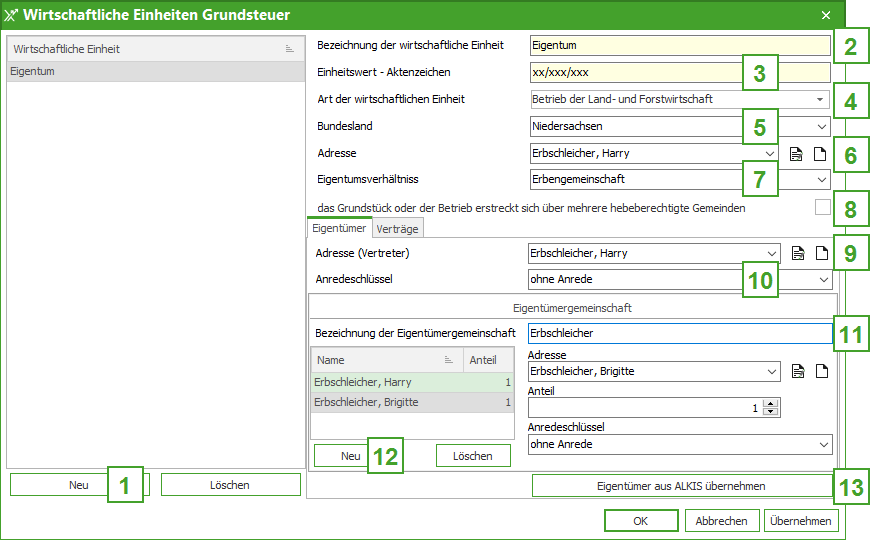This screenshot has width=875, height=540.
Task: Click the Abbrechen button
Action: pyautogui.click(x=722, y=520)
